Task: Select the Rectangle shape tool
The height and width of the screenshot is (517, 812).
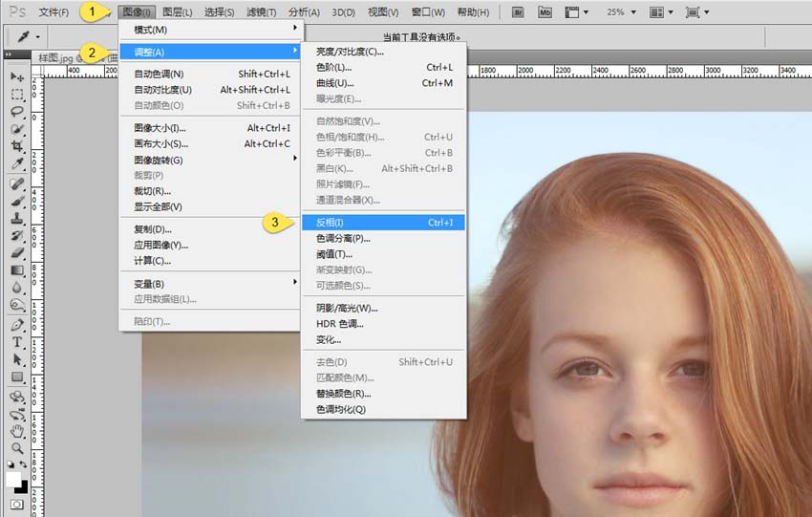Action: (17, 377)
